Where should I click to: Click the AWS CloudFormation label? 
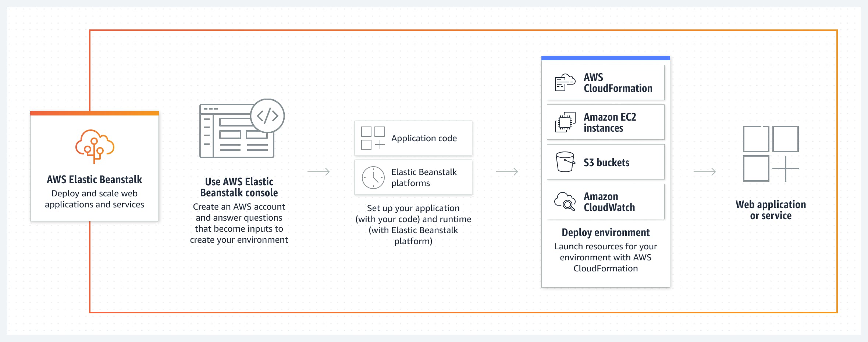pos(618,83)
